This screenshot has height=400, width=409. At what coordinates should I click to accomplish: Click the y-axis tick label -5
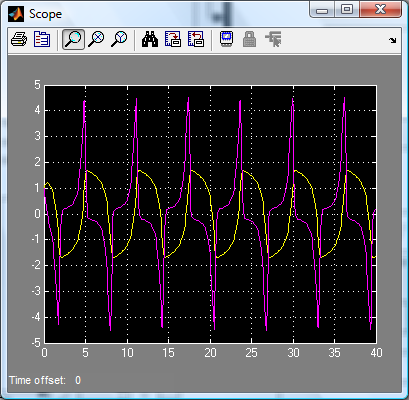pyautogui.click(x=36, y=343)
